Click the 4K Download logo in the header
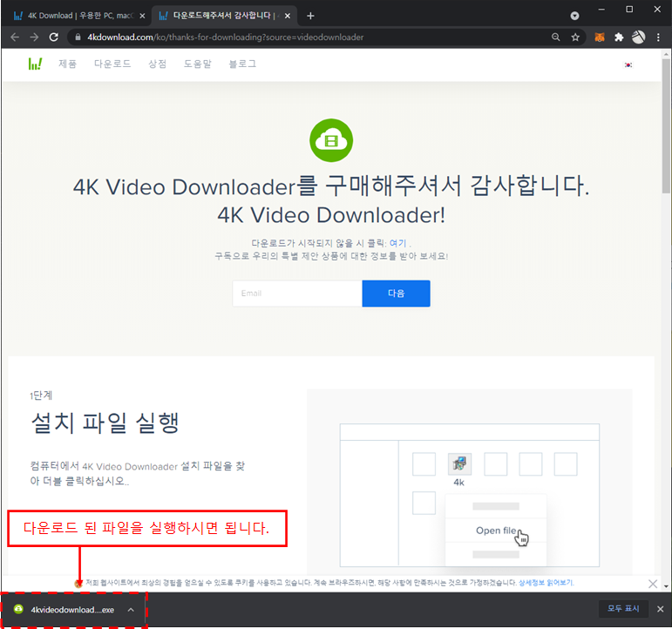Screen dimensions: 672x629 [35, 64]
